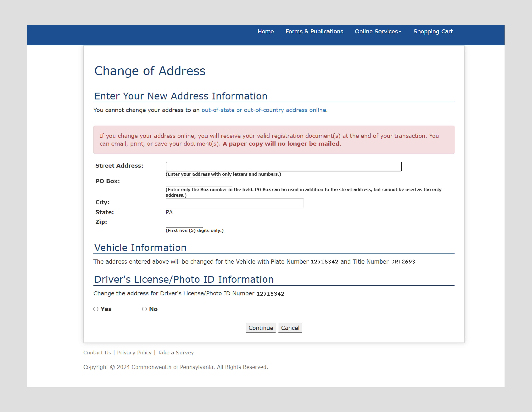Click the Take a Survey footer icon
The height and width of the screenshot is (412, 532).
click(176, 352)
